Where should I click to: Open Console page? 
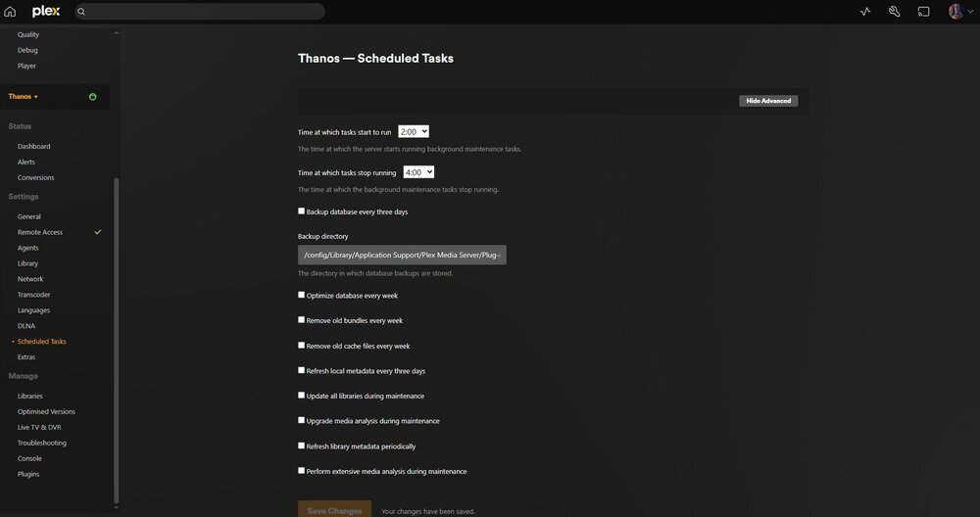point(29,459)
